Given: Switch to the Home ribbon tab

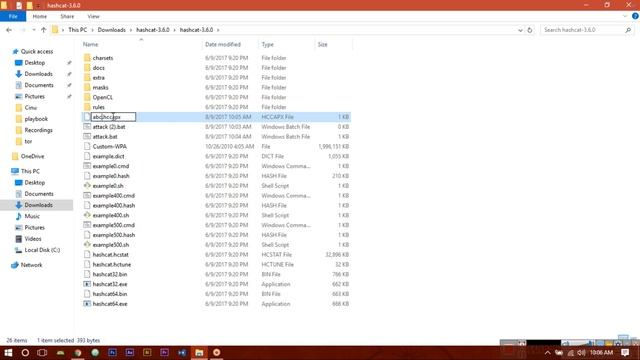Looking at the screenshot, I should click(x=40, y=16).
